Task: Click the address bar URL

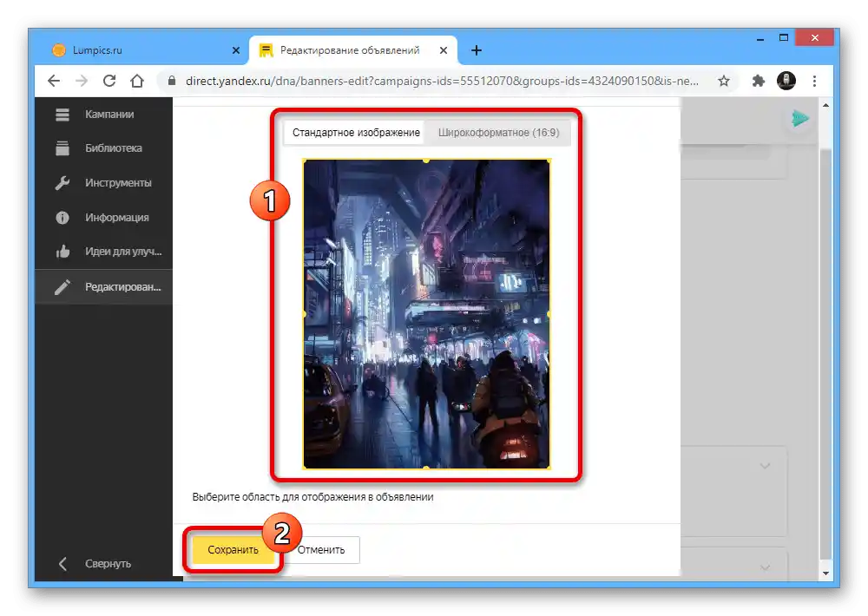Action: pyautogui.click(x=442, y=82)
